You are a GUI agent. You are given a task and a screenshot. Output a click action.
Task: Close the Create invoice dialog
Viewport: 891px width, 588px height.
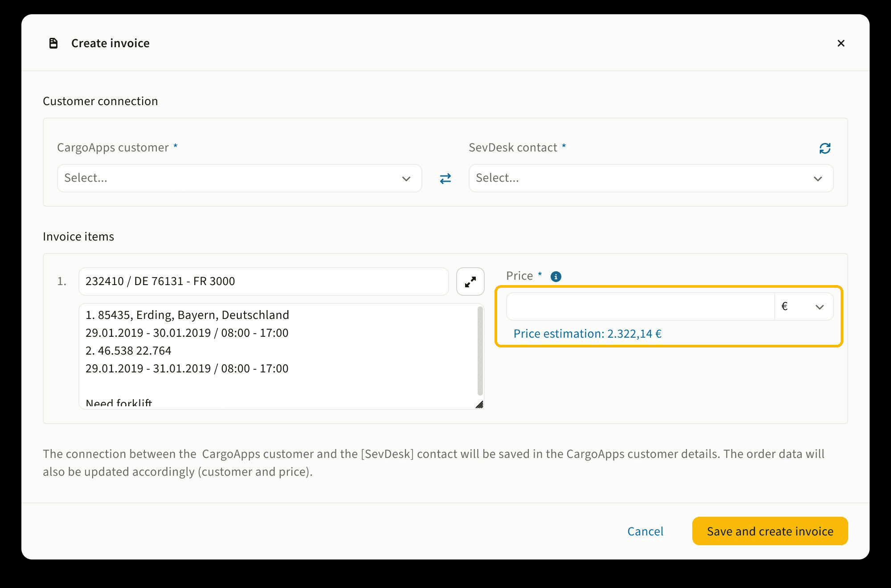pyautogui.click(x=841, y=43)
